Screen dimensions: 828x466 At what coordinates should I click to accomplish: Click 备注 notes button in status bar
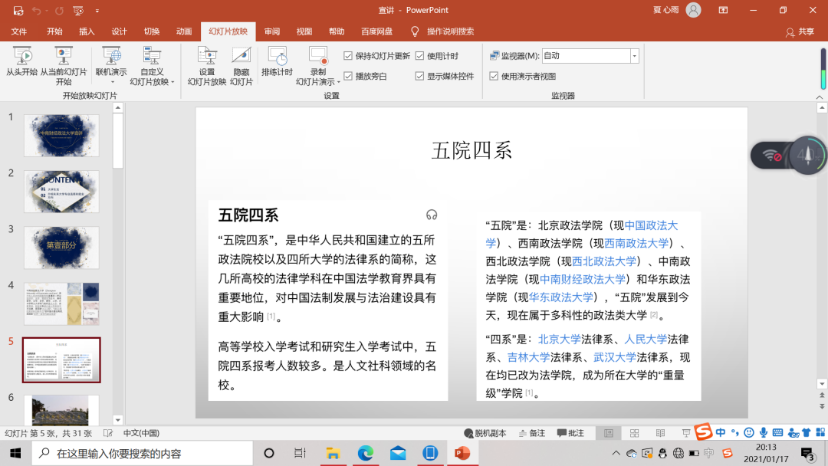(x=532, y=433)
